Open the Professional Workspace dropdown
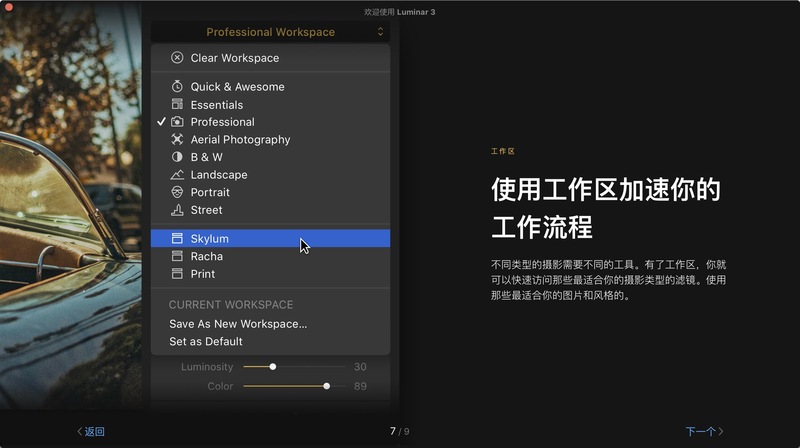Image resolution: width=800 pixels, height=448 pixels. click(x=270, y=32)
